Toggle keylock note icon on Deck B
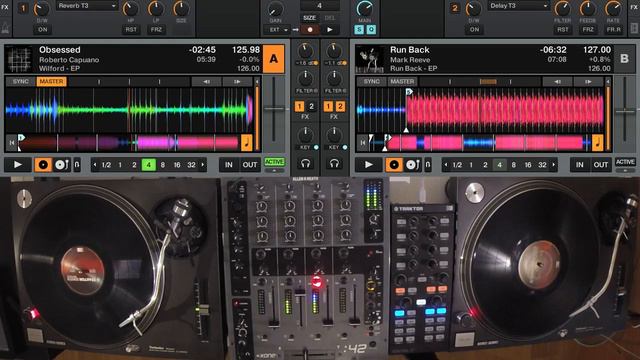The width and height of the screenshot is (640, 360). point(597,142)
